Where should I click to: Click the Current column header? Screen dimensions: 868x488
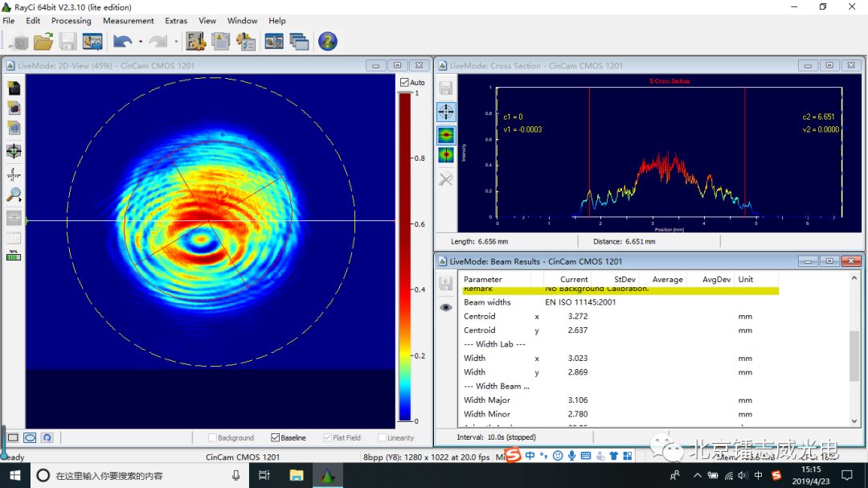click(x=574, y=279)
